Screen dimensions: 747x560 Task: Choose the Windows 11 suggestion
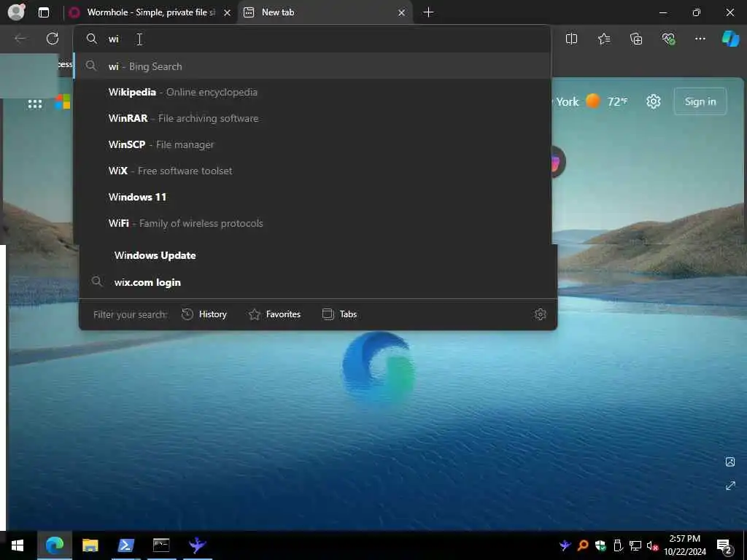point(312,197)
